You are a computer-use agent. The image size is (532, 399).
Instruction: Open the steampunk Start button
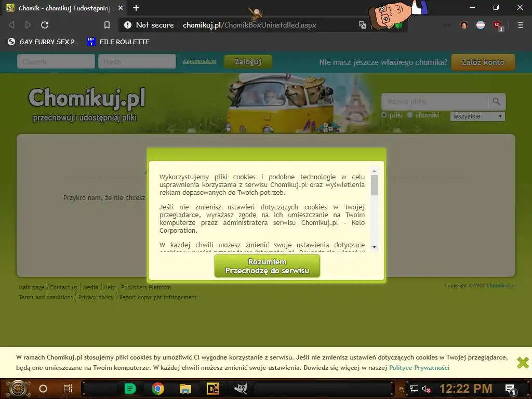coord(18,389)
